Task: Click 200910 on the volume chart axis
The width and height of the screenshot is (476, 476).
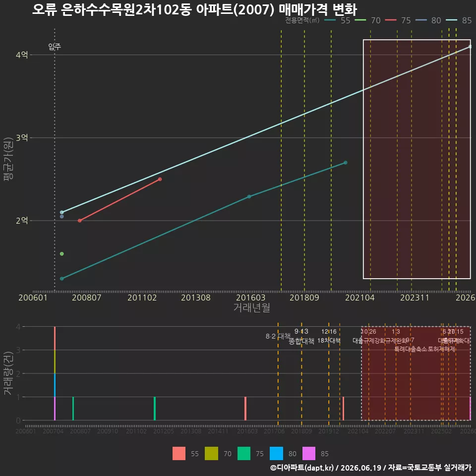Action: [108, 431]
